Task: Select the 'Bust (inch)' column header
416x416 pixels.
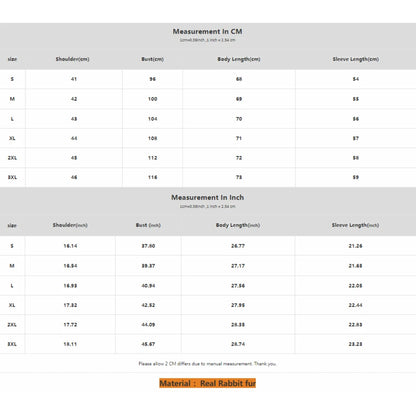Action: pyautogui.click(x=148, y=225)
